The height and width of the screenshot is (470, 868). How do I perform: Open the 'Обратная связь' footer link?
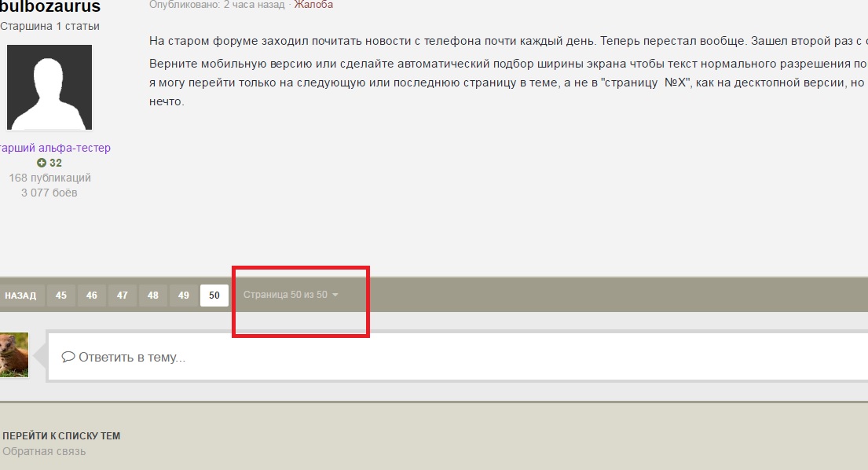44,451
